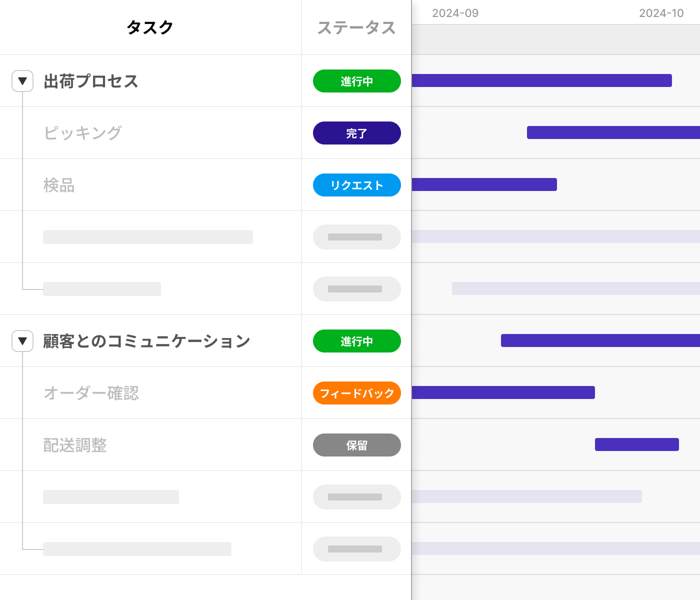Click the 出荷プロセス Gantt bar

(541, 80)
